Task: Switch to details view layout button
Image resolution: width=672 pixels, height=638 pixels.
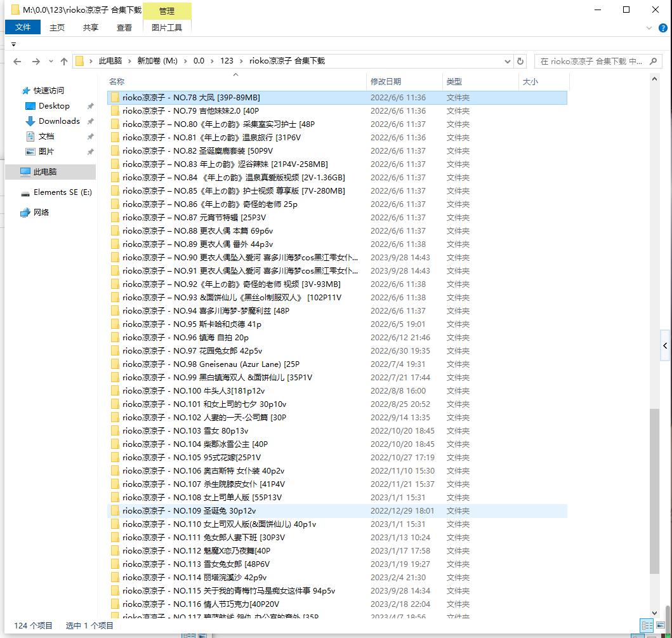Action: [647, 626]
